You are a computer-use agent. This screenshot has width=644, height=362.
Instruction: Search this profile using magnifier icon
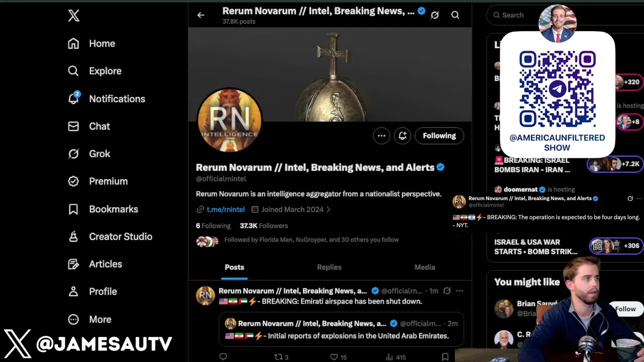coord(455,15)
